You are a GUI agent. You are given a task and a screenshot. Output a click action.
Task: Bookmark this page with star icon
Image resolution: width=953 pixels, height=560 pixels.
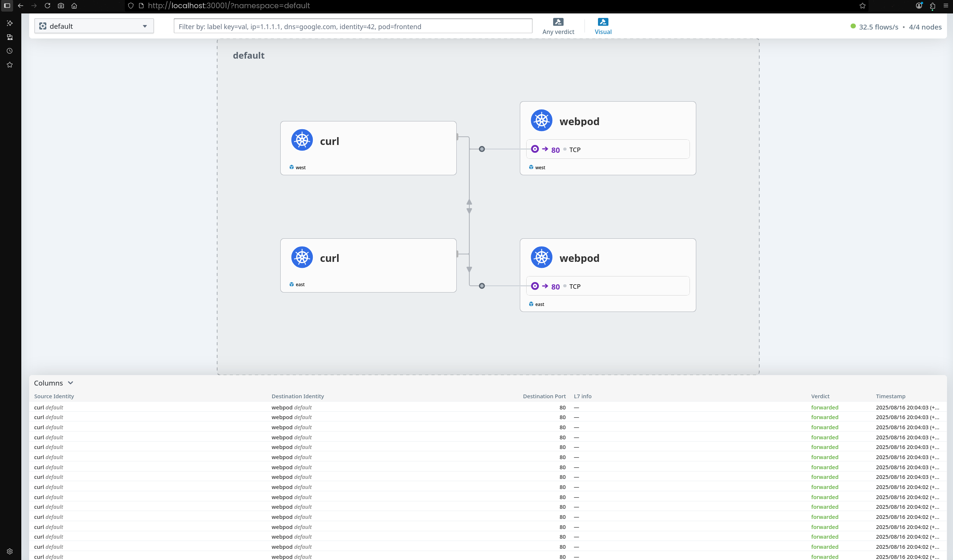pyautogui.click(x=862, y=6)
